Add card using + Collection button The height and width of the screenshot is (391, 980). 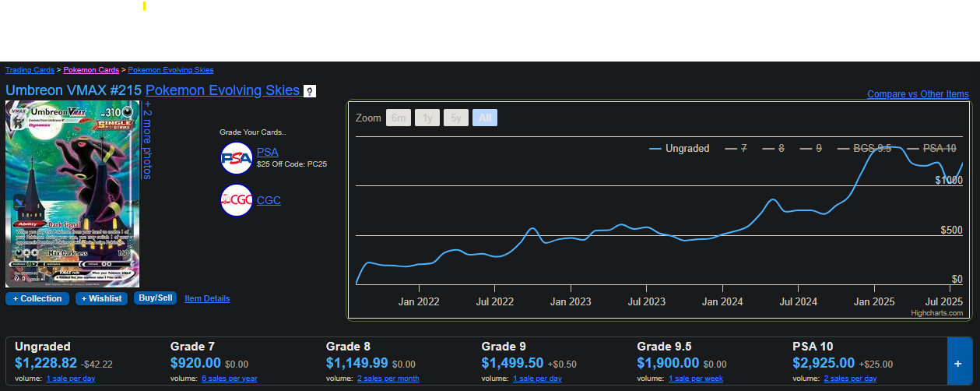[x=37, y=298]
